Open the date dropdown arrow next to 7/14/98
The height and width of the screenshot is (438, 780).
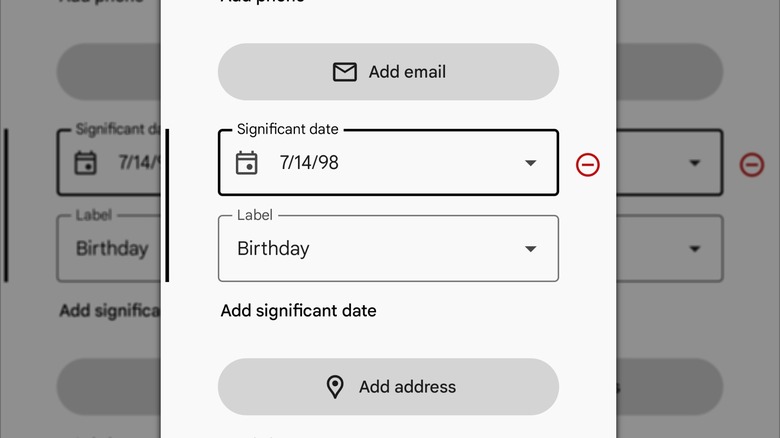[531, 163]
